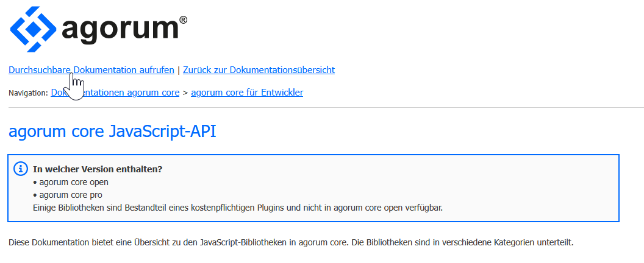The height and width of the screenshot is (263, 644).
Task: Go to Zurück zur Dokumentationsübersicht
Action: [259, 70]
